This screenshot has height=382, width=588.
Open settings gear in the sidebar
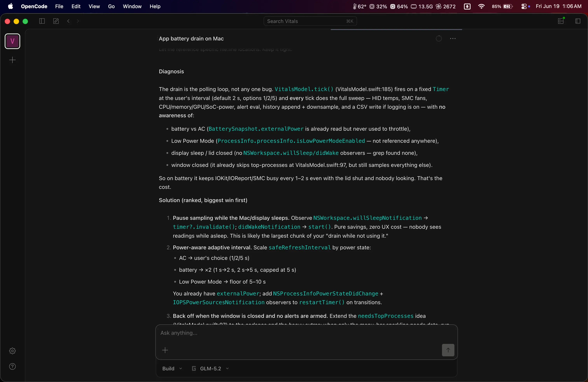[x=12, y=351]
